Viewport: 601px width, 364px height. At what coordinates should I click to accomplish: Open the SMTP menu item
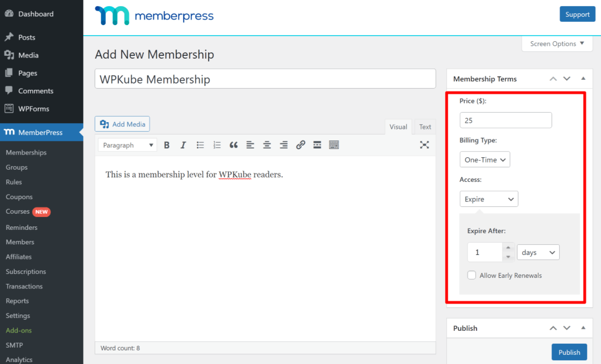pyautogui.click(x=14, y=345)
